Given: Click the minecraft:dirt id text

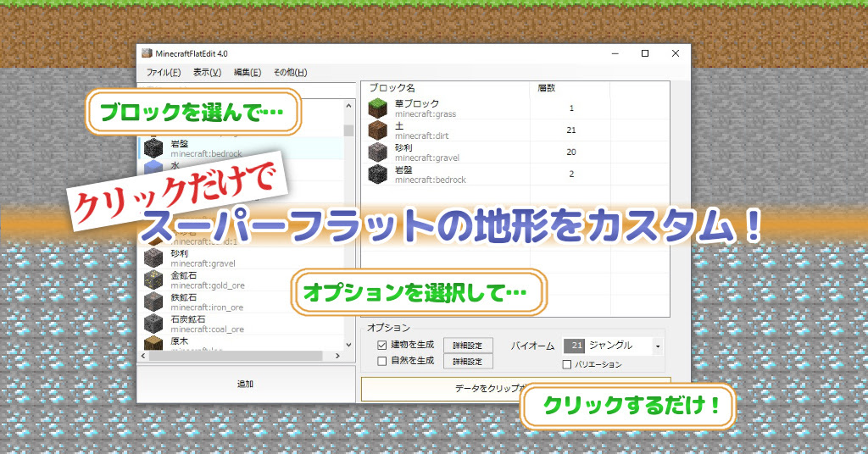Looking at the screenshot, I should coord(422,136).
